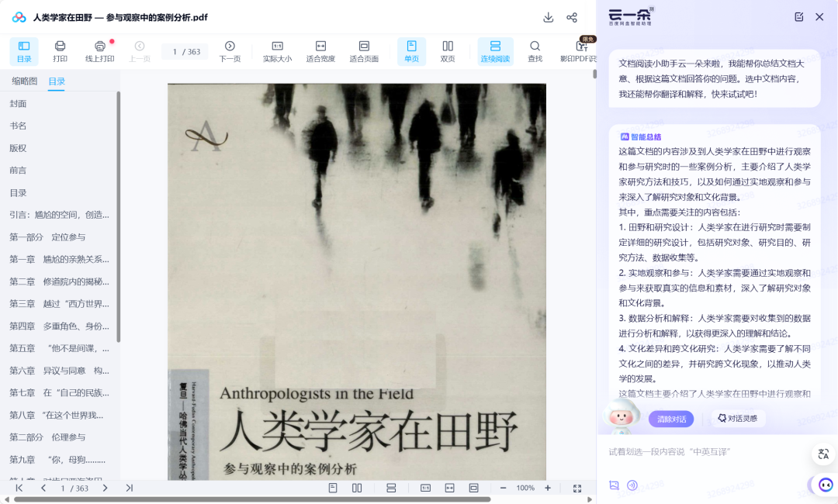Go to 下一页 next page in toolbar
The image size is (838, 504).
tap(230, 51)
